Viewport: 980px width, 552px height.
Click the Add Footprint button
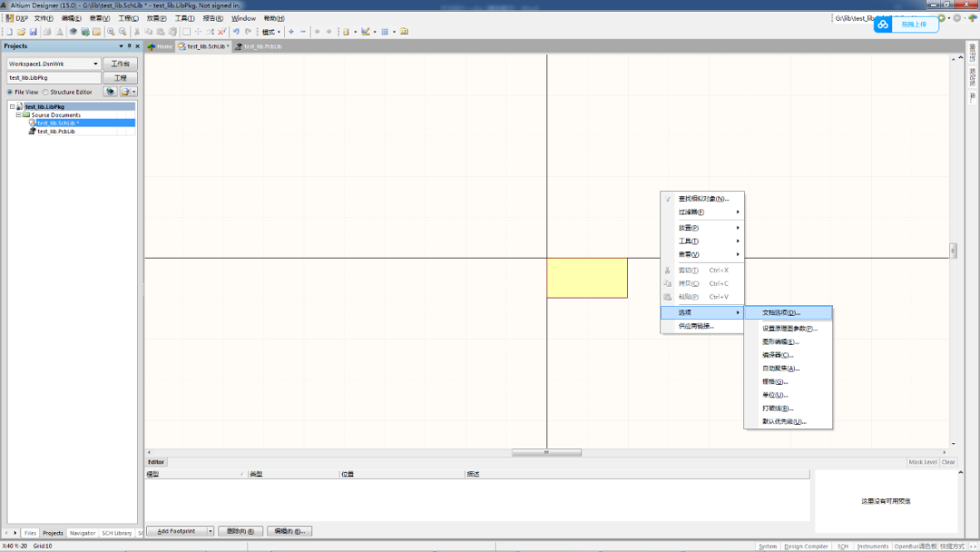[176, 531]
